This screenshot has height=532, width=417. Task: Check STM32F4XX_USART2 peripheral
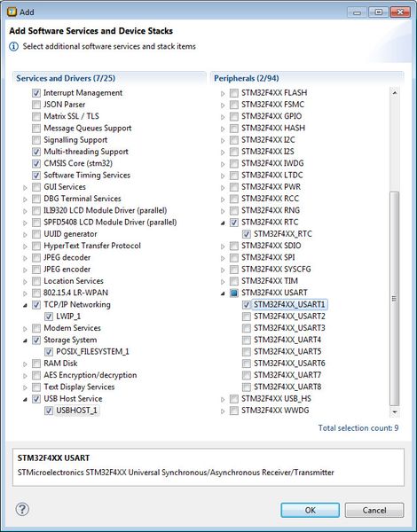247,317
